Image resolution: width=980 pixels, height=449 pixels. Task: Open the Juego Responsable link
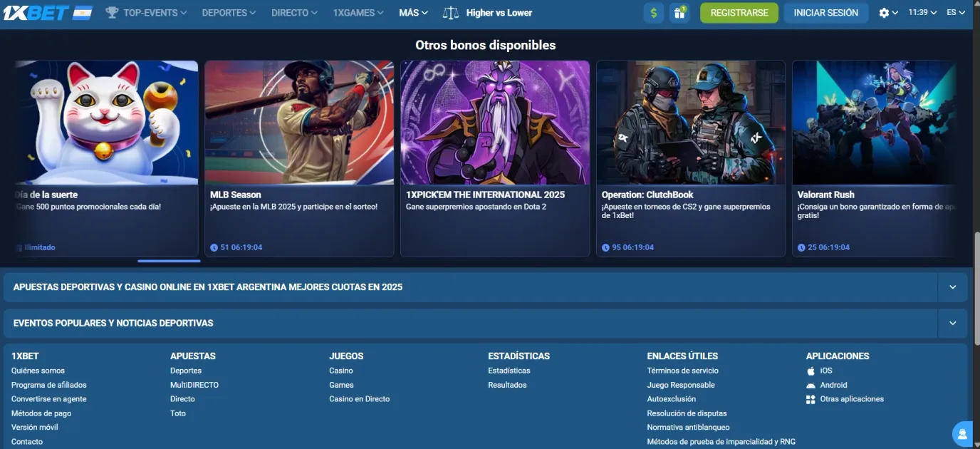point(681,385)
